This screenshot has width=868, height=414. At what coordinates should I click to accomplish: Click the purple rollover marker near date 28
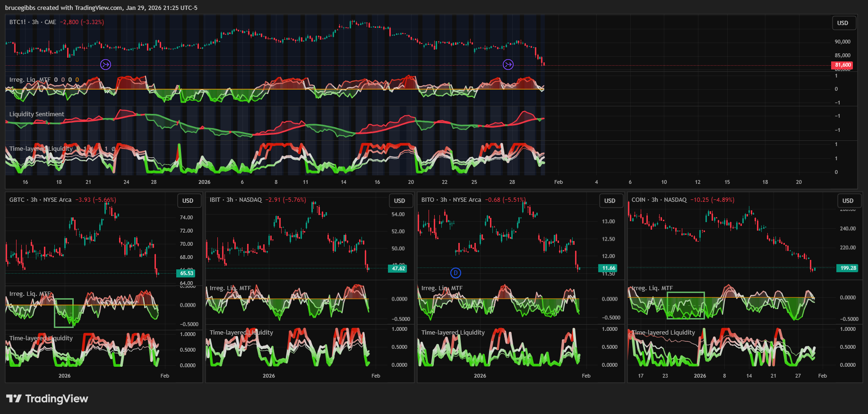[508, 64]
